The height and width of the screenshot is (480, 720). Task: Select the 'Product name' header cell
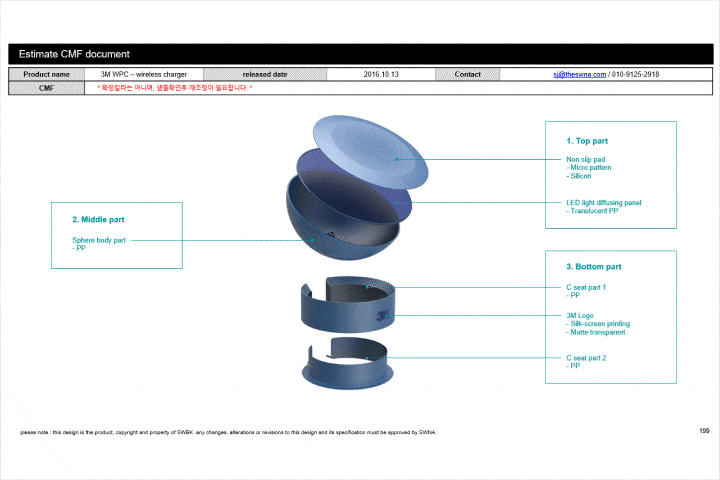46,74
